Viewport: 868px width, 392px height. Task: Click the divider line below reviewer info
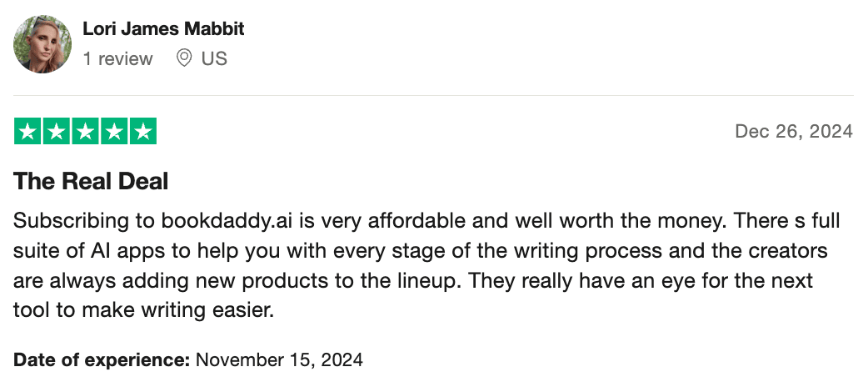(x=433, y=95)
